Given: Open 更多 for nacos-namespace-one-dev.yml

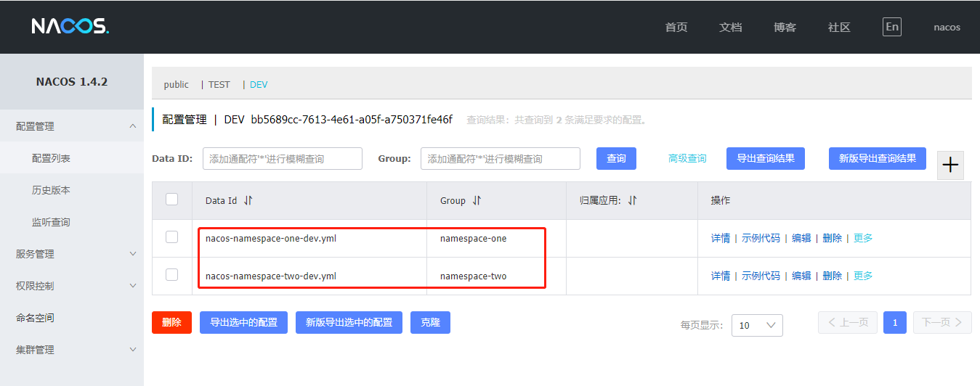Looking at the screenshot, I should pyautogui.click(x=863, y=238).
